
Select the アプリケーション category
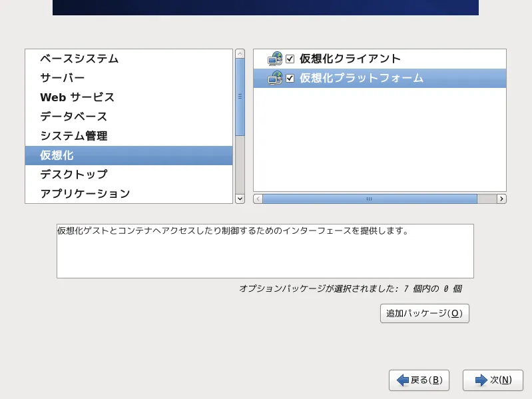(x=129, y=194)
